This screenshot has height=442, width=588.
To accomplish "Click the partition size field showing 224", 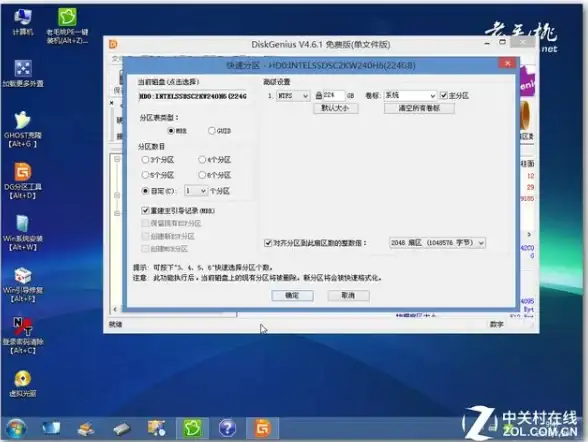I will [333, 95].
